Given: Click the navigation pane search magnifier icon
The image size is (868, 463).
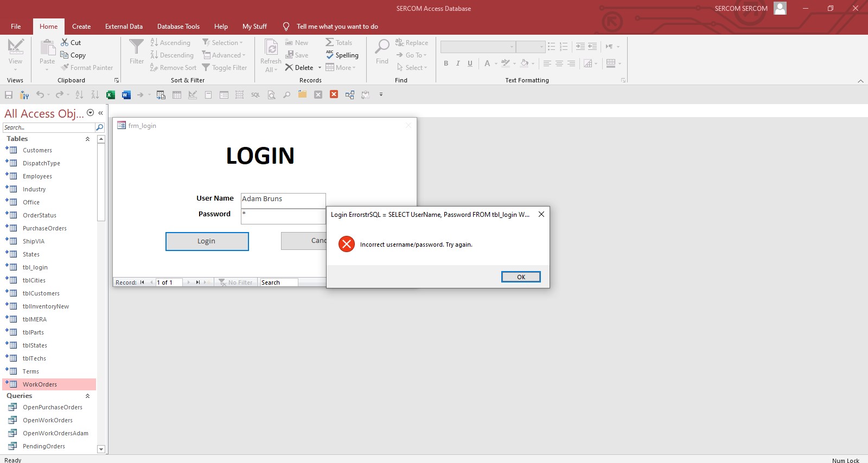Looking at the screenshot, I should click(x=99, y=127).
